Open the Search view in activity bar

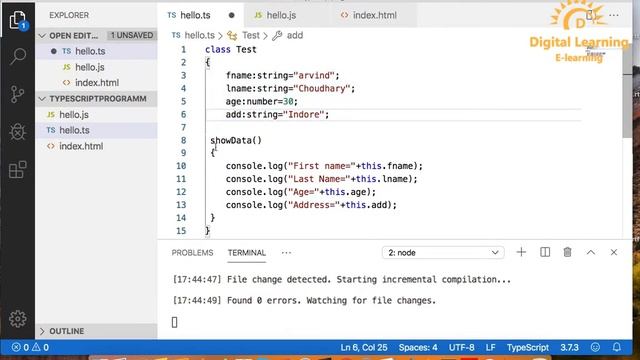(x=18, y=56)
